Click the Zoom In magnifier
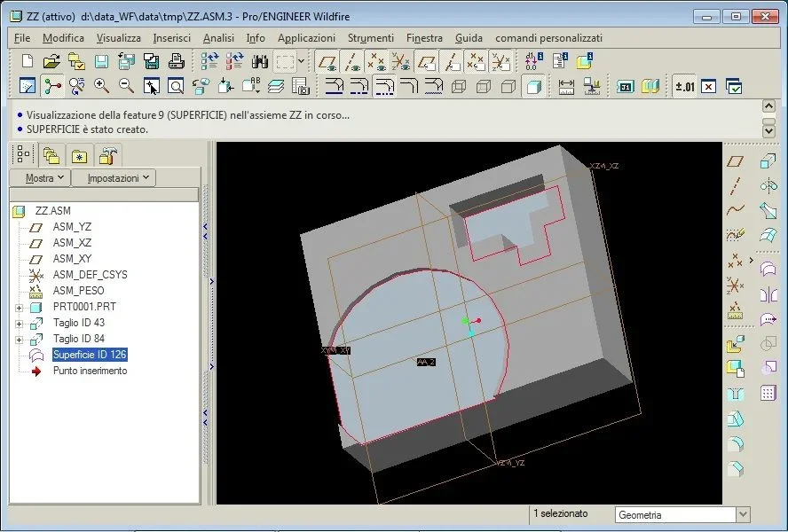This screenshot has width=788, height=532. 101,86
